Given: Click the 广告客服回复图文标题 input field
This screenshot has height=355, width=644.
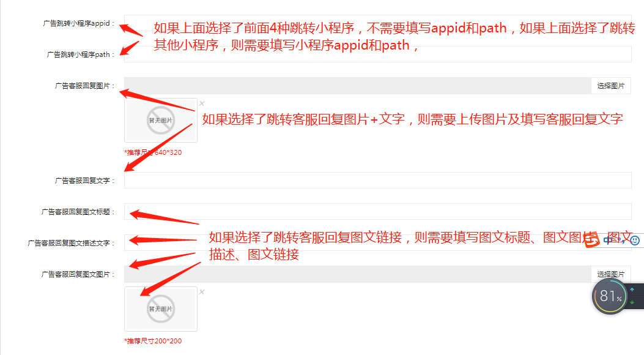Looking at the screenshot, I should click(377, 212).
